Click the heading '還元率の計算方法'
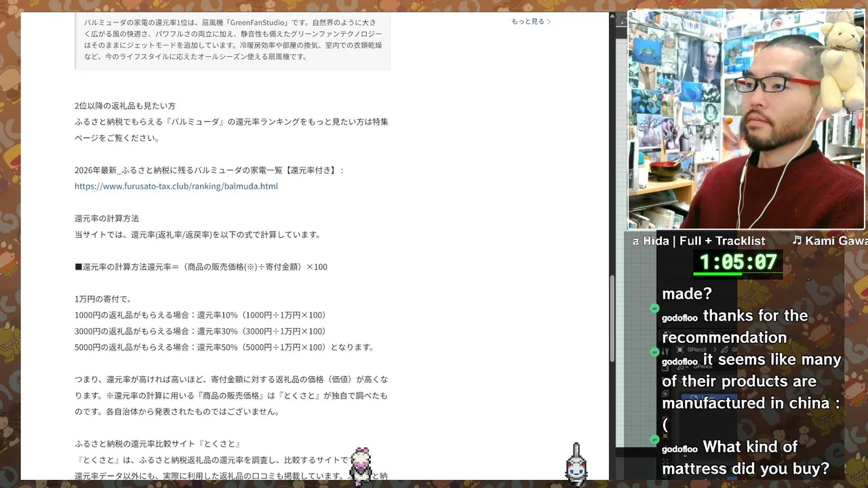 (106, 219)
